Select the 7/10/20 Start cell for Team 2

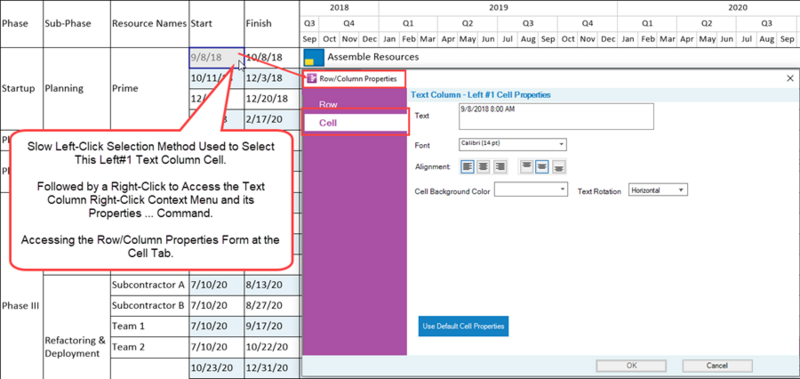tap(216, 347)
